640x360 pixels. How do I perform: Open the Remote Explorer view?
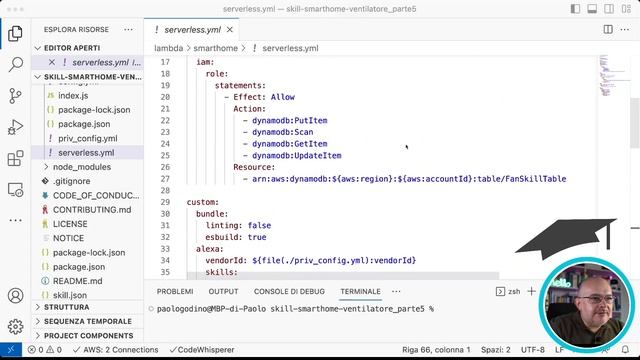[15, 190]
